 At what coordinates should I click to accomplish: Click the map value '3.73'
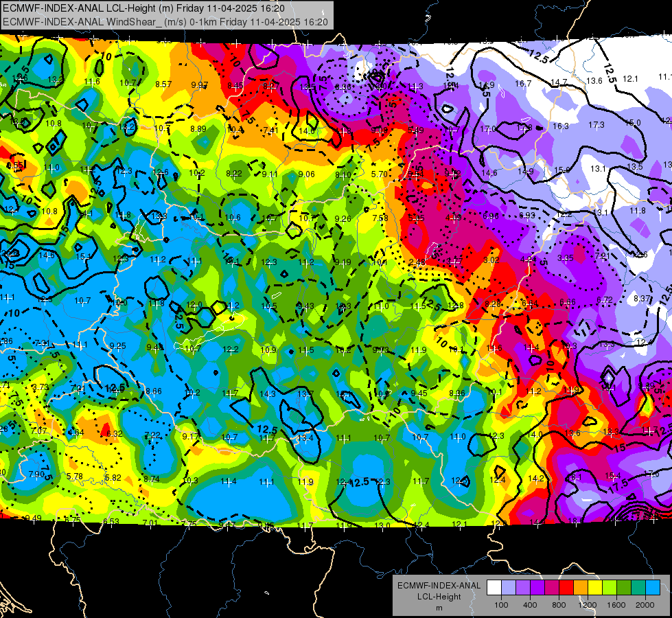pyautogui.click(x=40, y=387)
